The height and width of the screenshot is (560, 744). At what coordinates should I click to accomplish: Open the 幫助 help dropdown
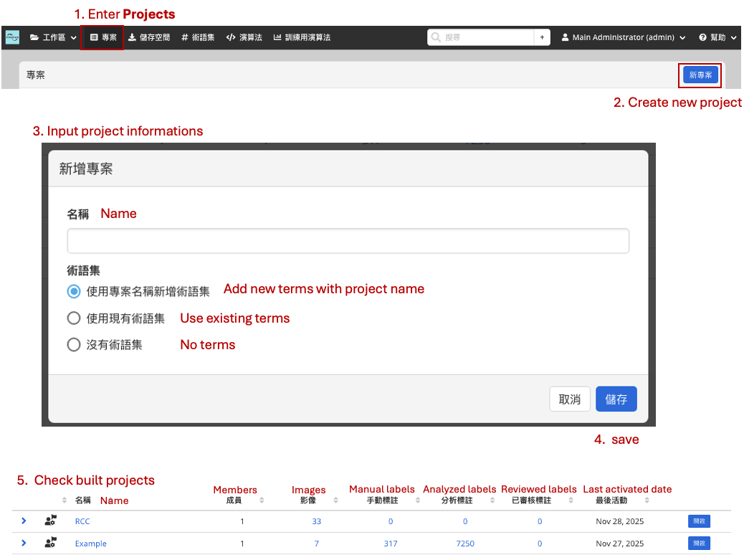point(717,37)
